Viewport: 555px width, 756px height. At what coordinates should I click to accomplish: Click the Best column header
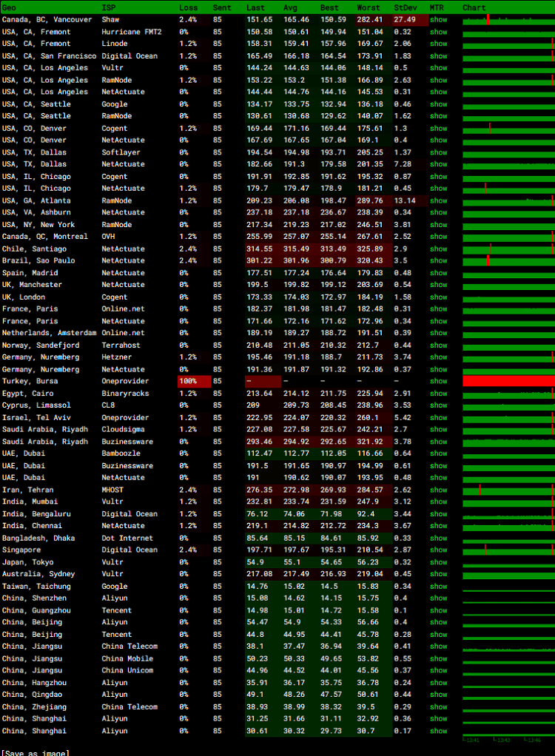329,7
